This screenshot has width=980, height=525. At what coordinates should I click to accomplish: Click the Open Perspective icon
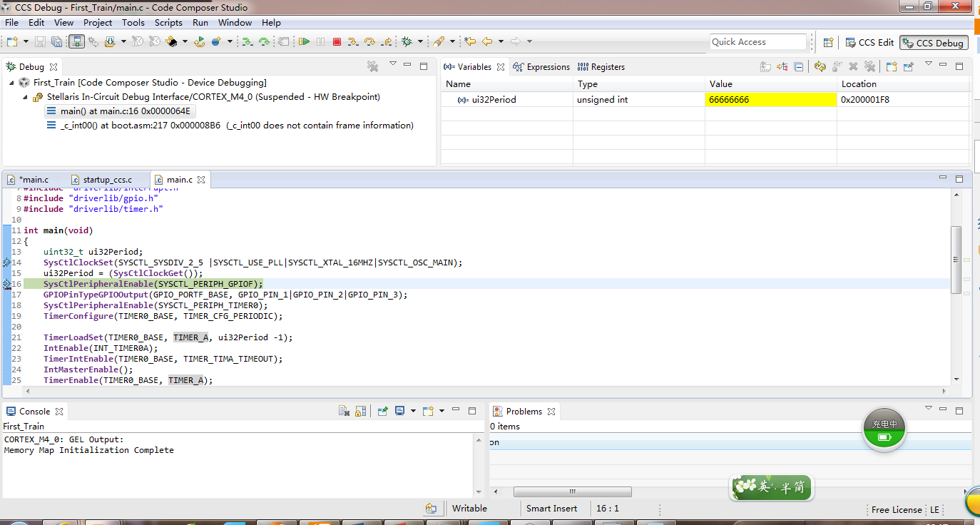(x=828, y=42)
